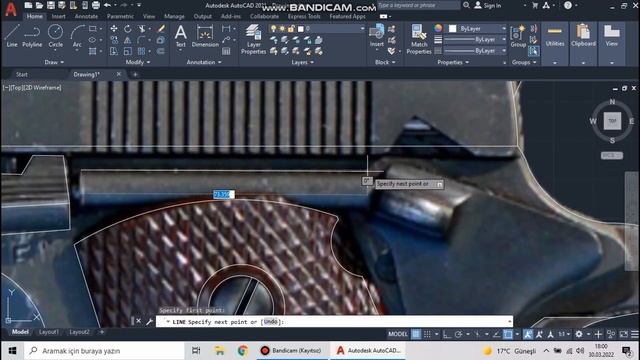This screenshot has width=640, height=360.
Task: Click the Rectangle tool icon
Action: (x=93, y=29)
